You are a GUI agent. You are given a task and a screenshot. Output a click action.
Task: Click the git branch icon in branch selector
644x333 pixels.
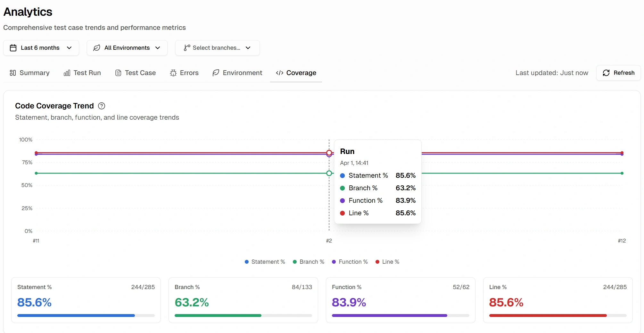pos(187,48)
